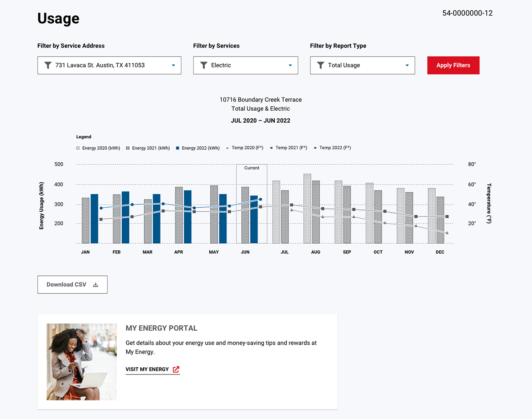Toggle Energy 2020 (kWh) legend entry
Viewport: 532px width, 419px height.
(98, 148)
